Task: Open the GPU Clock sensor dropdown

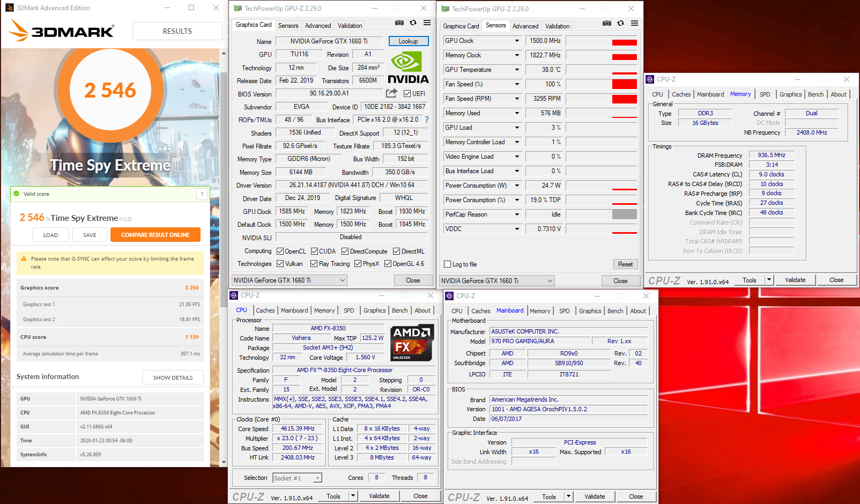Action: pyautogui.click(x=517, y=41)
